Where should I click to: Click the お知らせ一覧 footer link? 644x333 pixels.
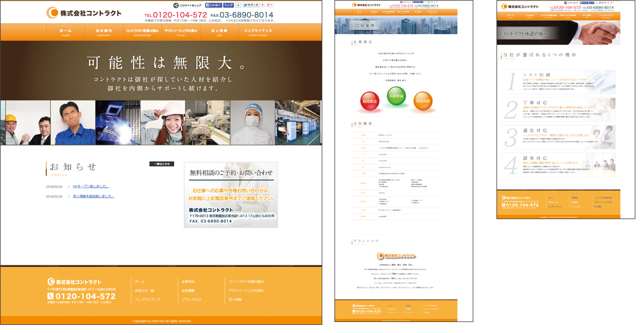145,291
